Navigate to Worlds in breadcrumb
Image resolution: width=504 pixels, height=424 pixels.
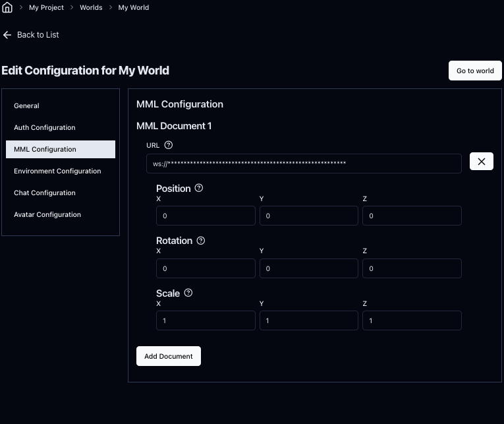[91, 8]
